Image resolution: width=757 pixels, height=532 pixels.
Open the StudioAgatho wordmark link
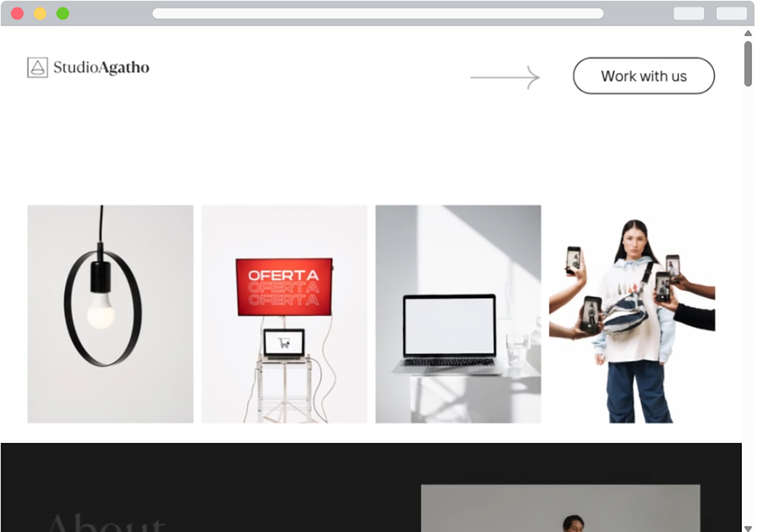(101, 68)
